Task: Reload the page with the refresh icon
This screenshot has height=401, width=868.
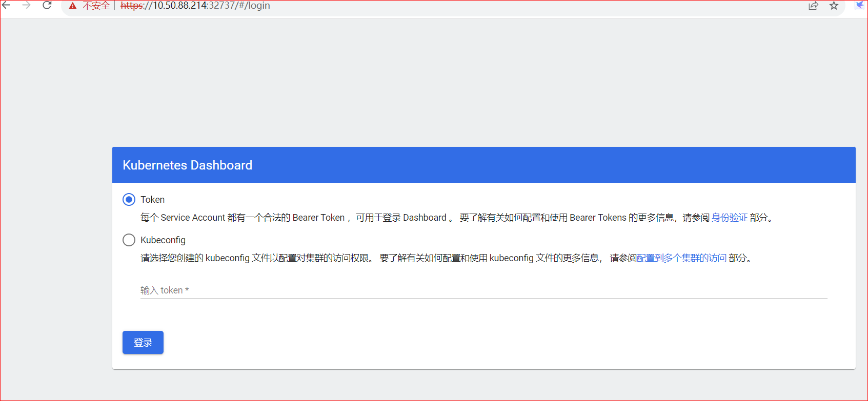Action: [47, 5]
